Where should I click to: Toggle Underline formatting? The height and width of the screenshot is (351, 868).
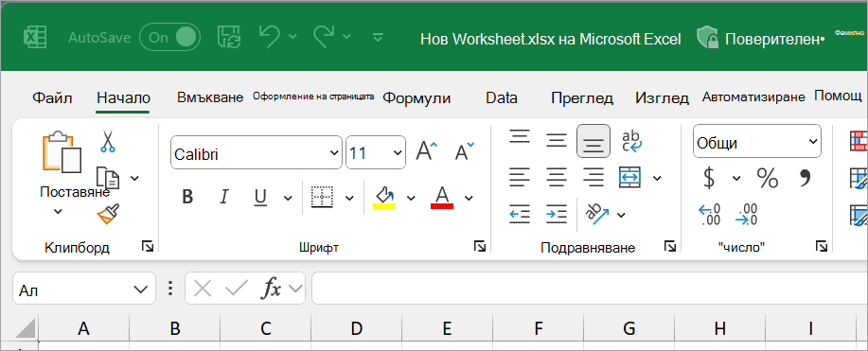(260, 197)
